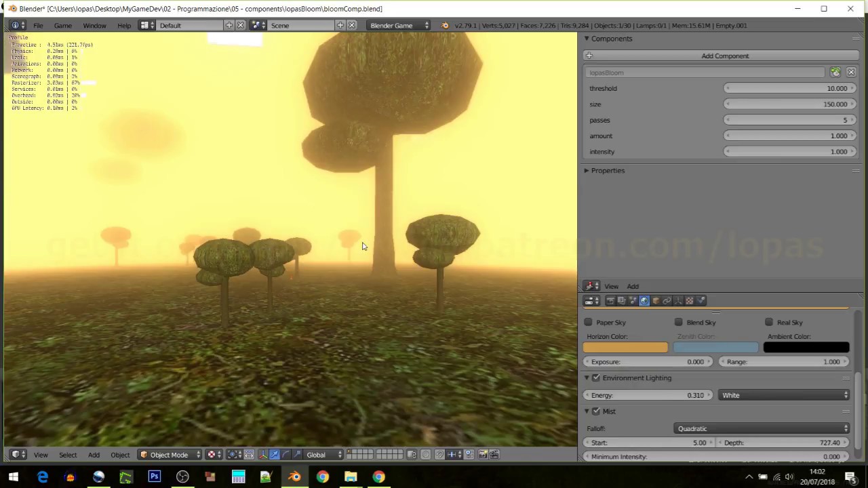This screenshot has height=488, width=868.
Task: Open Blender from the Windows taskbar
Action: click(x=294, y=477)
